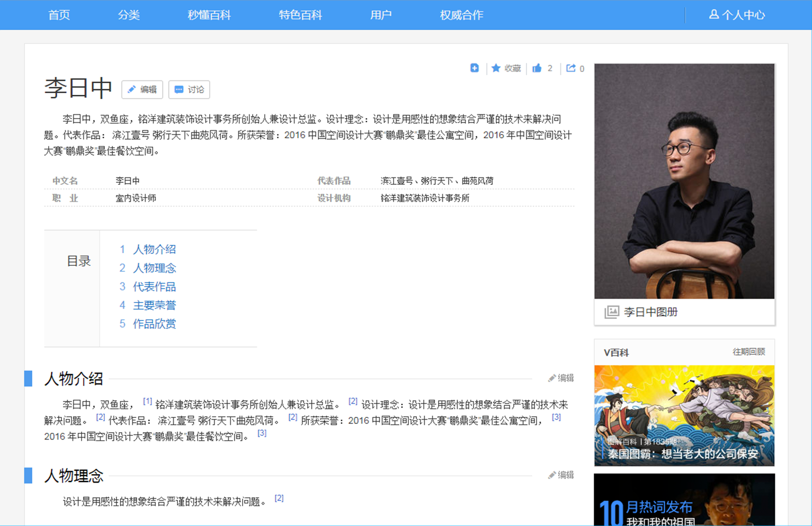Click reference [2] in 人物理念 paragraph

pyautogui.click(x=279, y=498)
